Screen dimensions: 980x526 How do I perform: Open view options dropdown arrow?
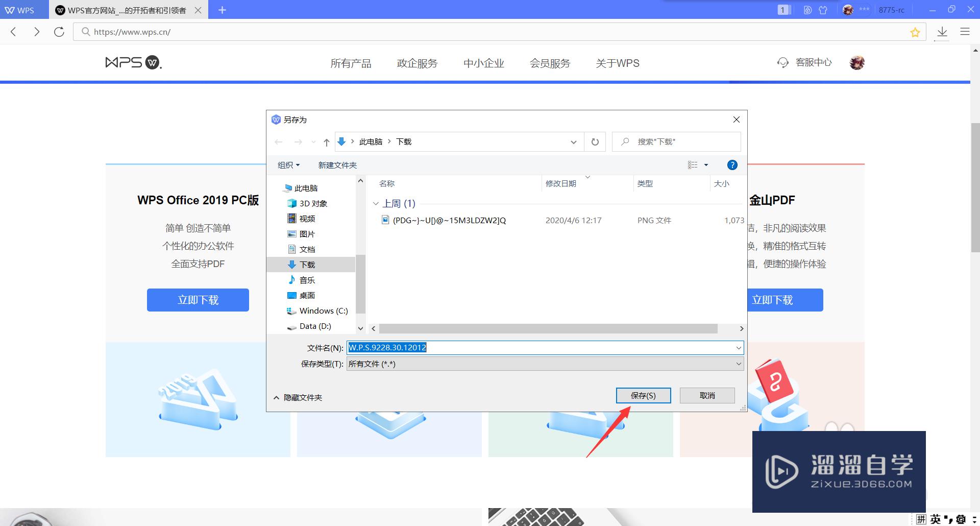706,165
